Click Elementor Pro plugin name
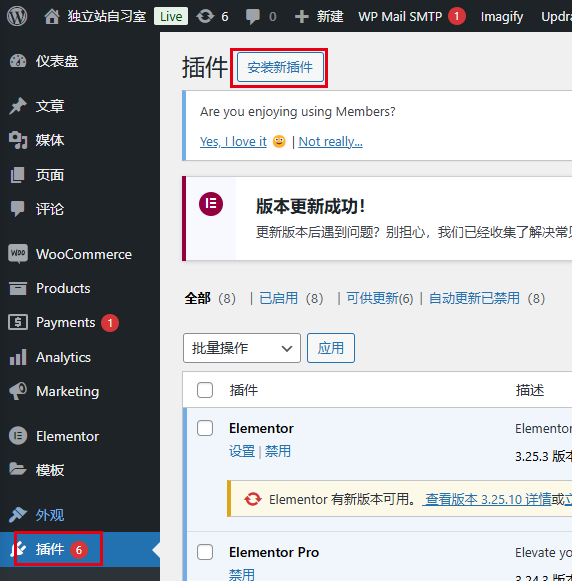Viewport: 572px width, 581px height. coord(274,552)
